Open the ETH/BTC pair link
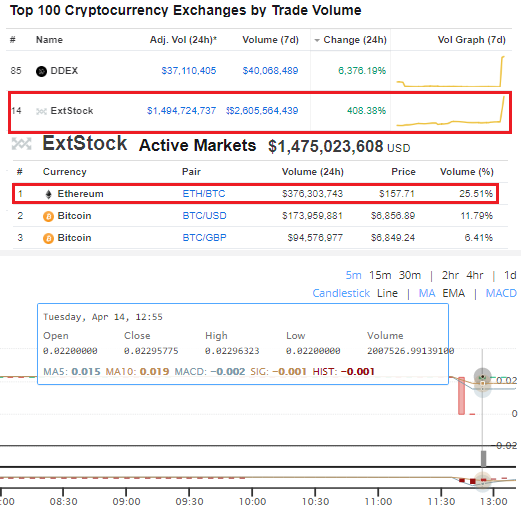Image resolution: width=521 pixels, height=515 pixels. coord(204,194)
